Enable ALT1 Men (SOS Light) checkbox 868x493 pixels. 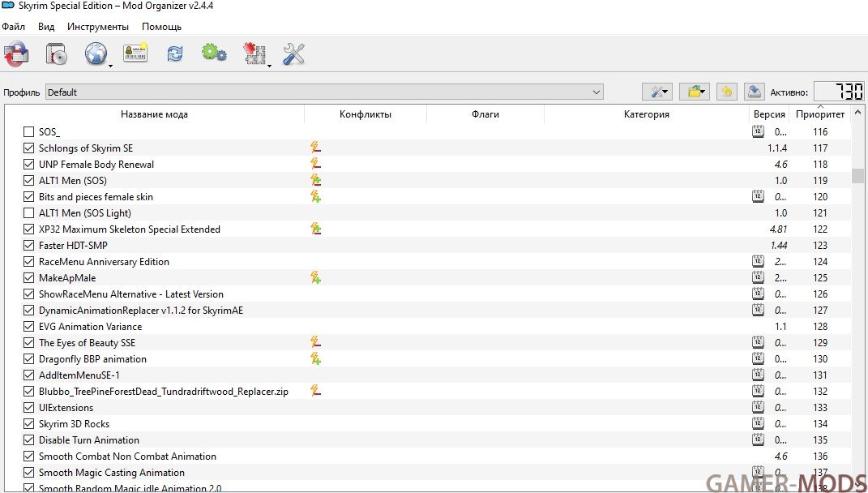click(29, 212)
